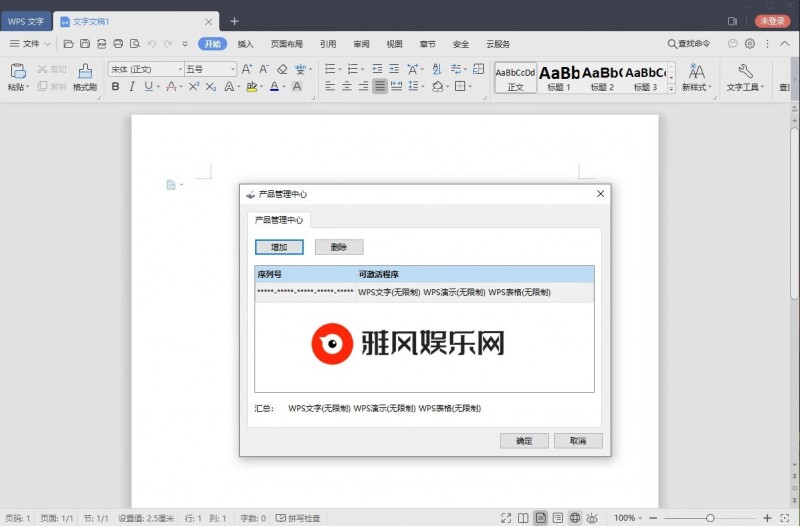This screenshot has width=800, height=526.
Task: Select the serial number row in table
Action: click(424, 292)
